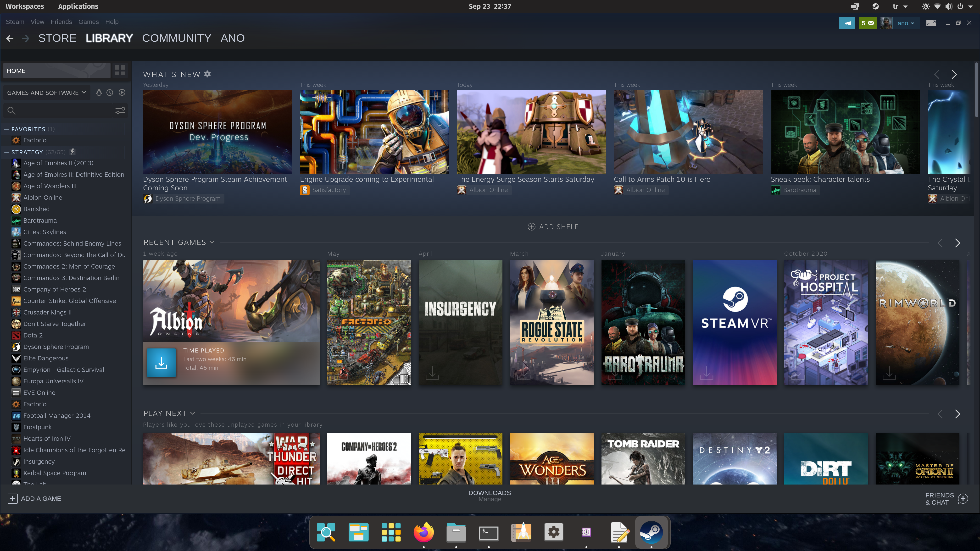This screenshot has width=980, height=551.
Task: Switch to Big Picture mode icon
Action: [931, 23]
